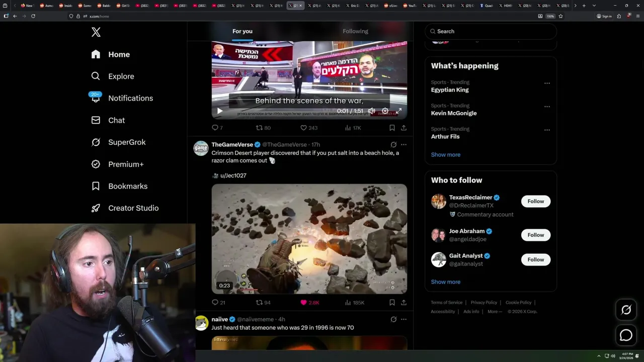Reply to TheGameVerse post (21)
Image resolution: width=644 pixels, height=362 pixels.
[x=218, y=302]
